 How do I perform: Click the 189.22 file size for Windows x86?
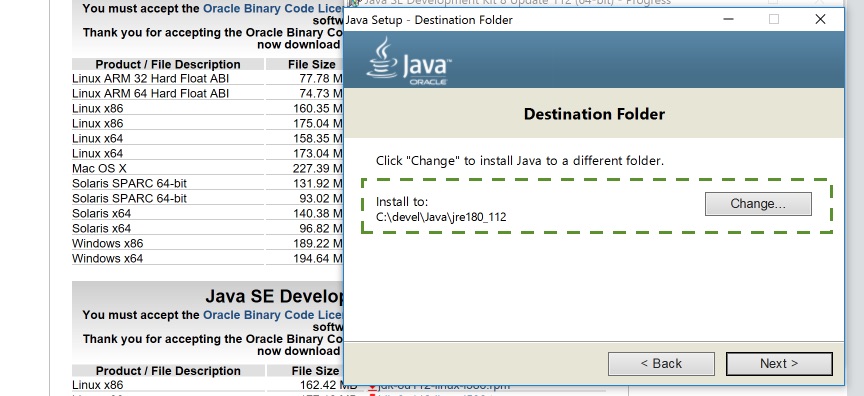click(318, 243)
